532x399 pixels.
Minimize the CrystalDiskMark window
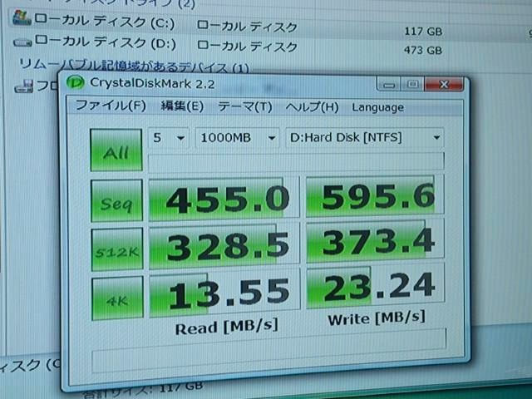(388, 84)
